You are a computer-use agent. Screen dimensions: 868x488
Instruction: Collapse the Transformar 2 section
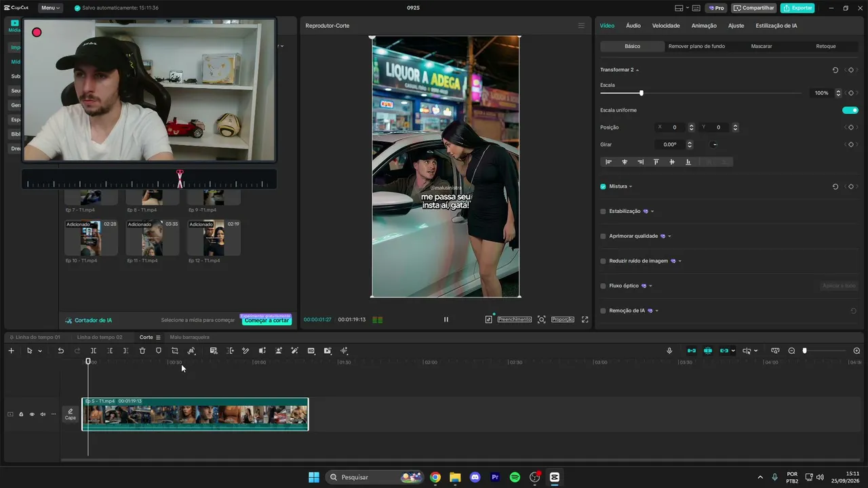(637, 70)
